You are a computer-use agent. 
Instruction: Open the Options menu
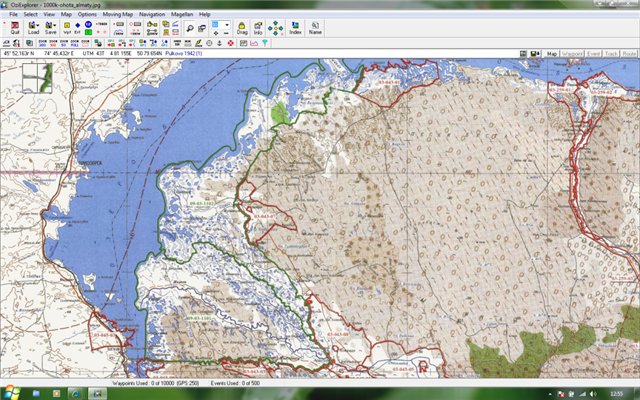(x=87, y=14)
